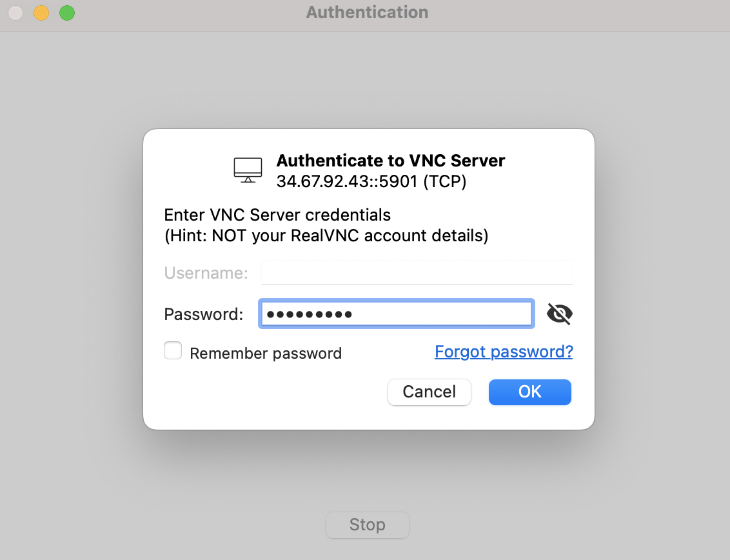Reveal password with the crossed-eye icon

point(559,314)
